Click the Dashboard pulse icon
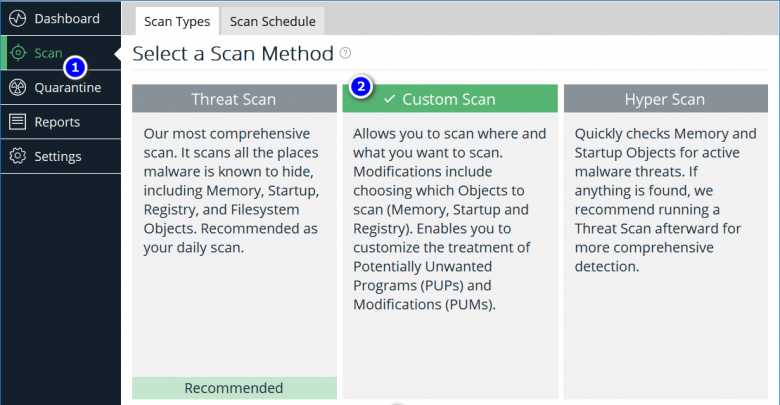This screenshot has width=780, height=405. [17, 18]
